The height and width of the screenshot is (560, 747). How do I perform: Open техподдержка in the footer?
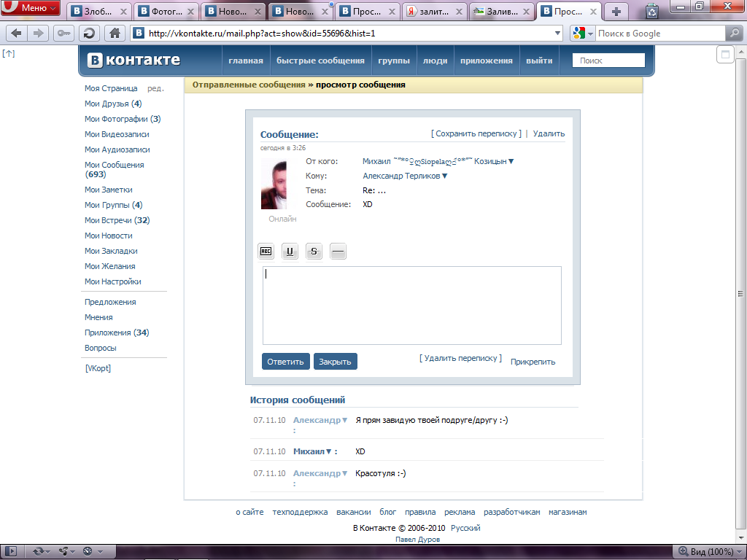pos(300,513)
